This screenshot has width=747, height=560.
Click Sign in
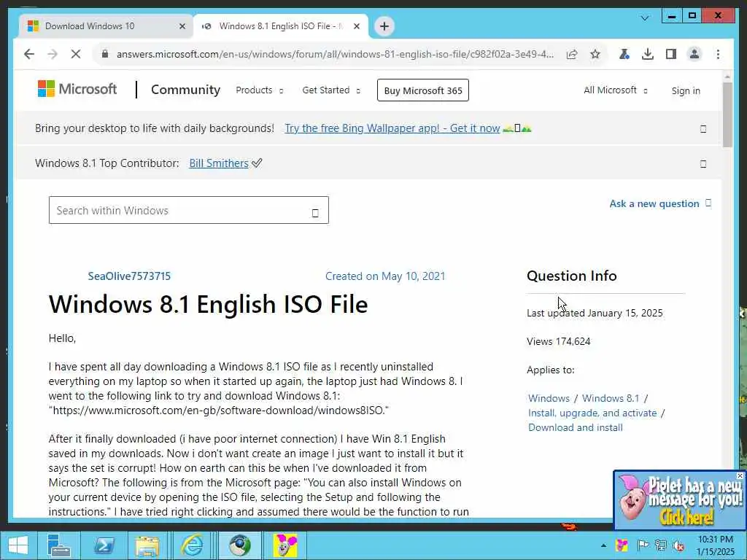pyautogui.click(x=686, y=90)
